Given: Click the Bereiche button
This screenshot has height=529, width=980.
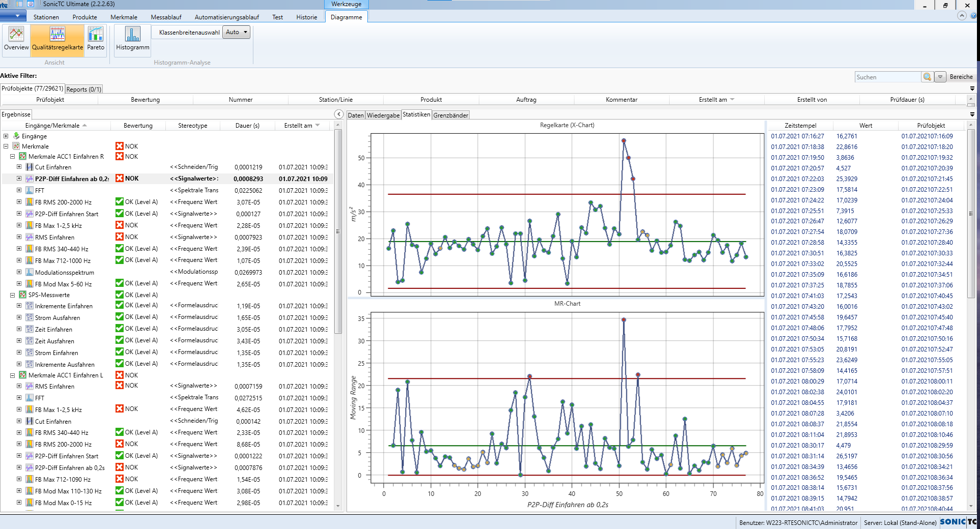Looking at the screenshot, I should pyautogui.click(x=961, y=77).
